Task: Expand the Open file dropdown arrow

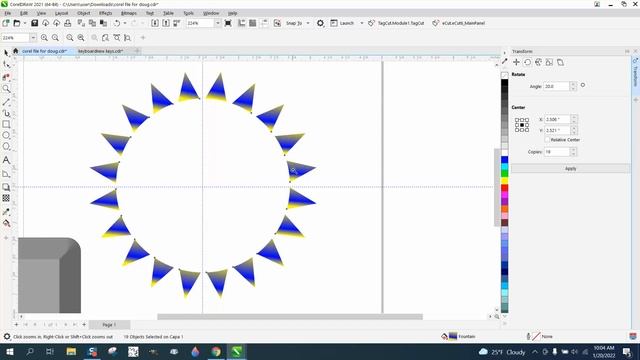Action: click(24, 23)
